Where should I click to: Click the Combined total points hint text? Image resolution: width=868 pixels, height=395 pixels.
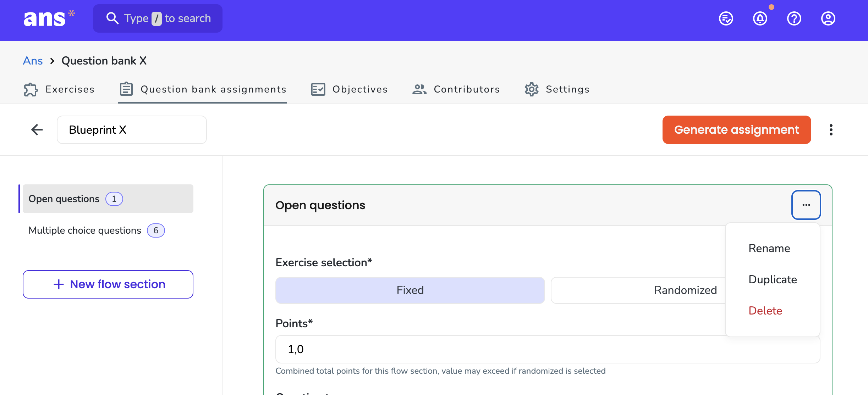click(440, 371)
